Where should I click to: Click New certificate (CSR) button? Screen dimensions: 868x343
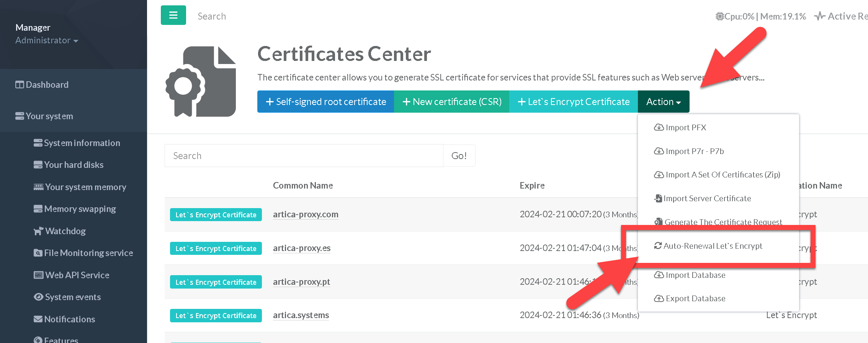(x=451, y=102)
